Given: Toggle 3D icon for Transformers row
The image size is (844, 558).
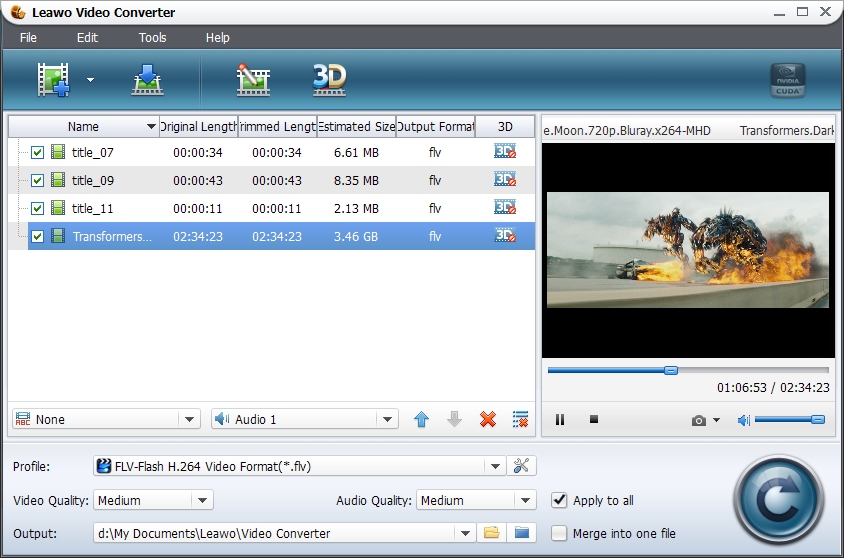Looking at the screenshot, I should tap(505, 236).
